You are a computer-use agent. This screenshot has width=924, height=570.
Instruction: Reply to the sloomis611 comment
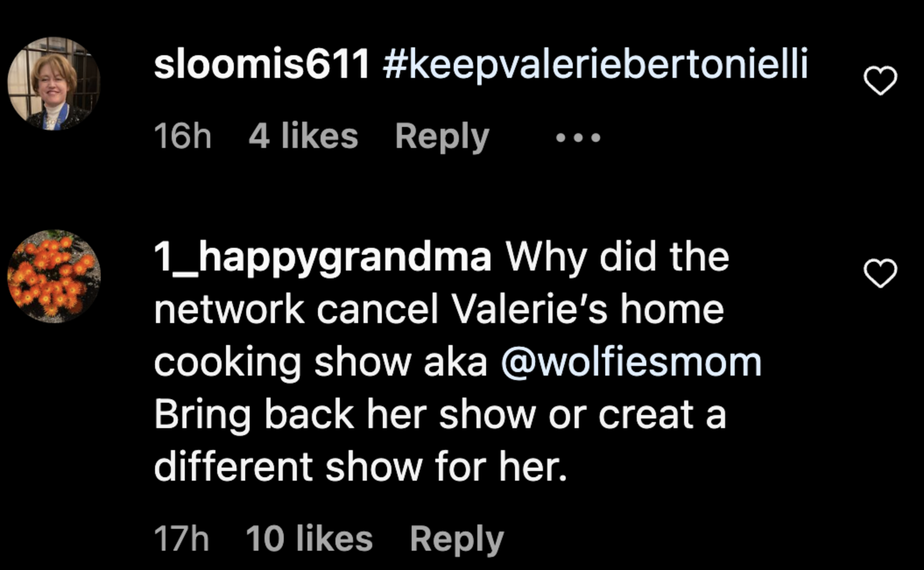click(x=442, y=137)
